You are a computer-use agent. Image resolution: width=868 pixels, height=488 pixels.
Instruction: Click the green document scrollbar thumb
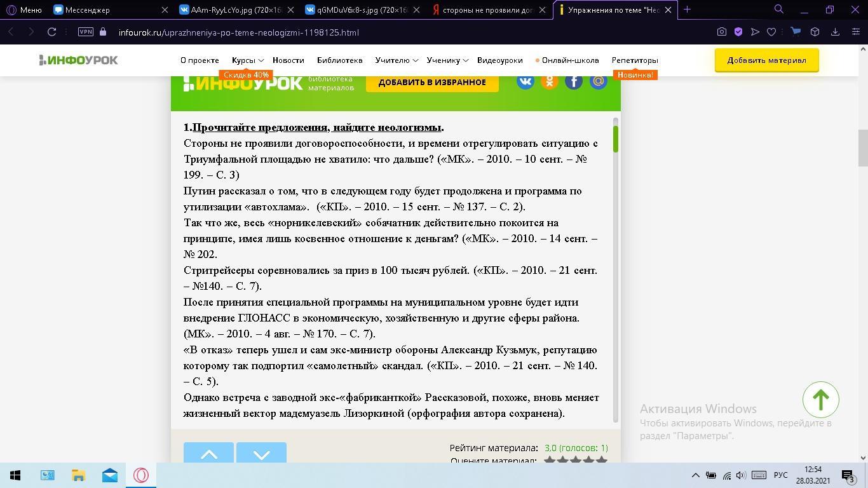pyautogui.click(x=615, y=139)
